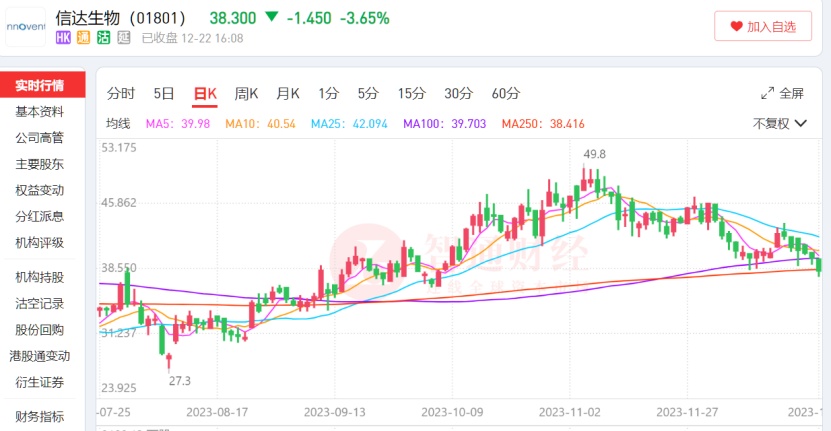Screen dimensions: 831x431
Task: Click the MA5: 39.98 legend
Action: click(x=178, y=124)
